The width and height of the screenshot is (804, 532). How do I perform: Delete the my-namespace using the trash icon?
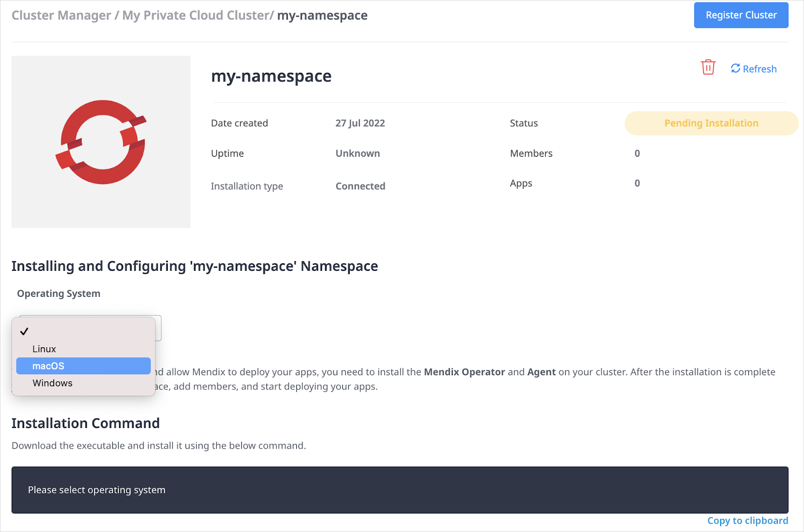click(x=708, y=67)
